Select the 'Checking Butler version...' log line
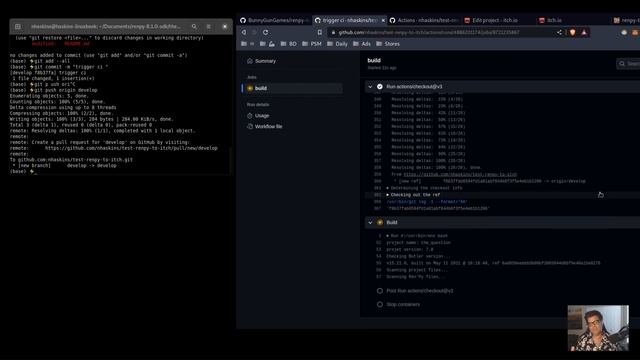 (418, 256)
